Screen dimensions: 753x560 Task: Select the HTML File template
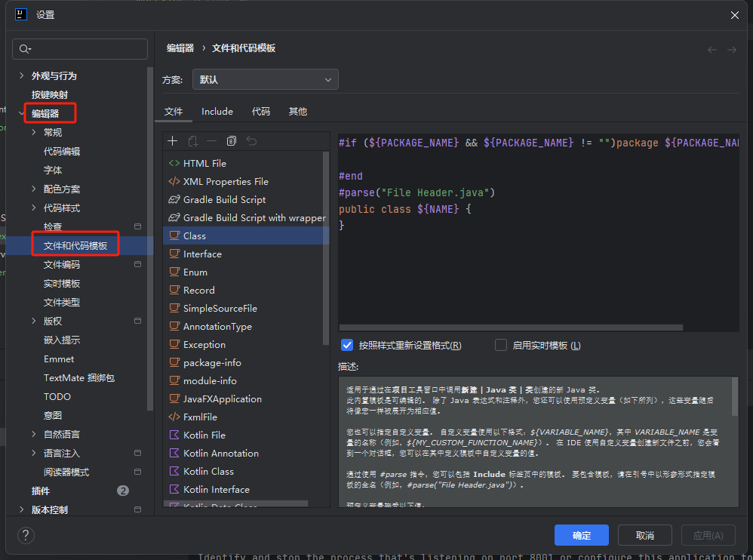pos(246,163)
